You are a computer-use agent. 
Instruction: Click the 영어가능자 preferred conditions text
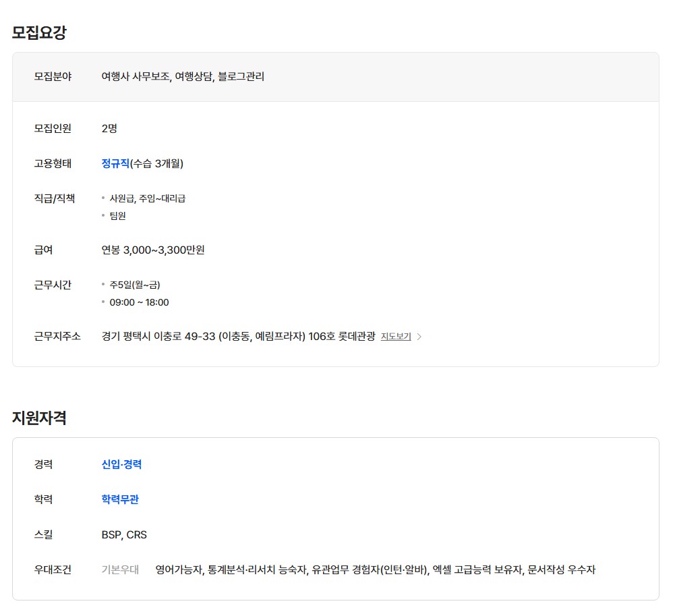tap(179, 569)
